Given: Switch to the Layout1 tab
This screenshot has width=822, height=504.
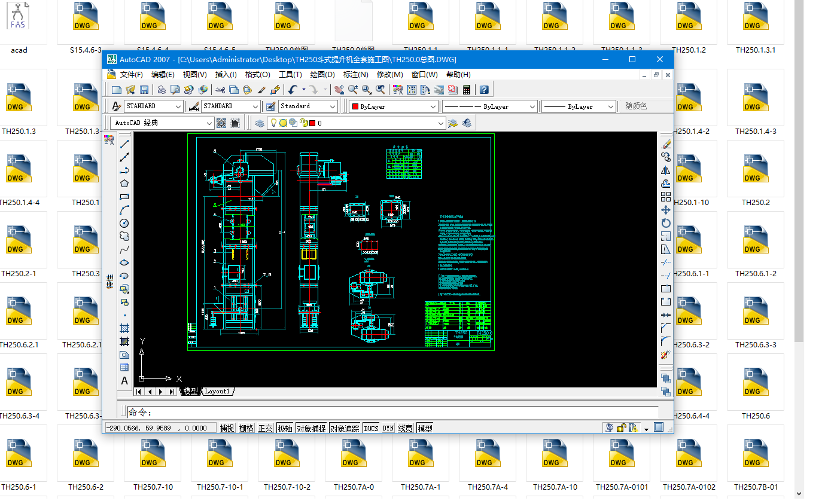Looking at the screenshot, I should (217, 392).
